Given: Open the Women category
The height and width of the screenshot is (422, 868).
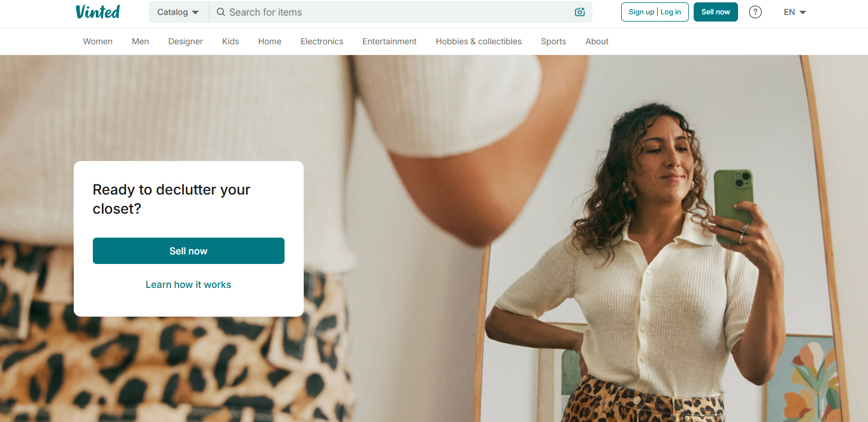Looking at the screenshot, I should 98,41.
